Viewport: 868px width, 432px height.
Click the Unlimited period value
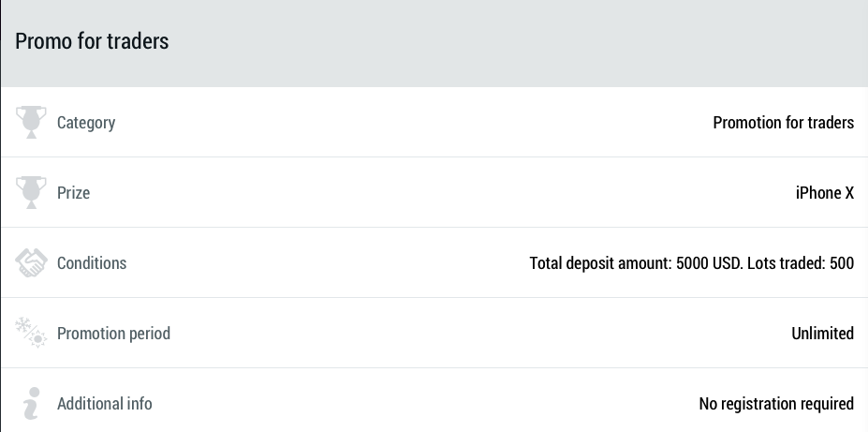[x=822, y=334]
